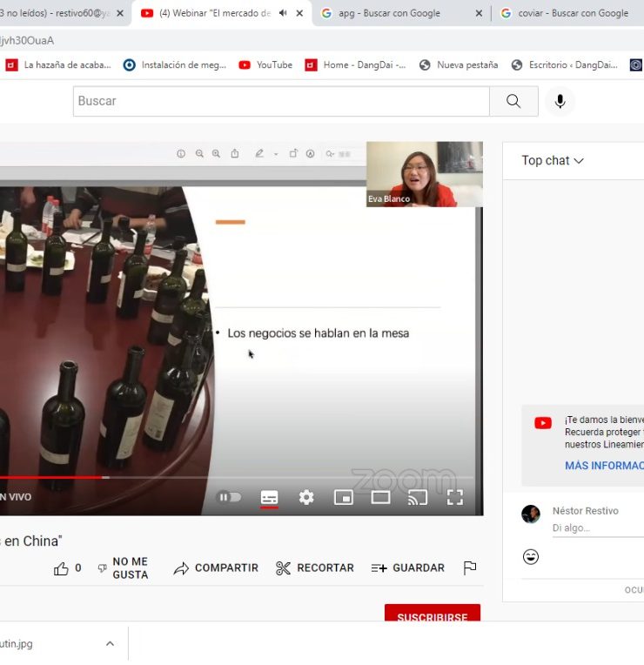Image resolution: width=644 pixels, height=665 pixels.
Task: Expand the downloaded jpg file options chevron
Action: [110, 643]
